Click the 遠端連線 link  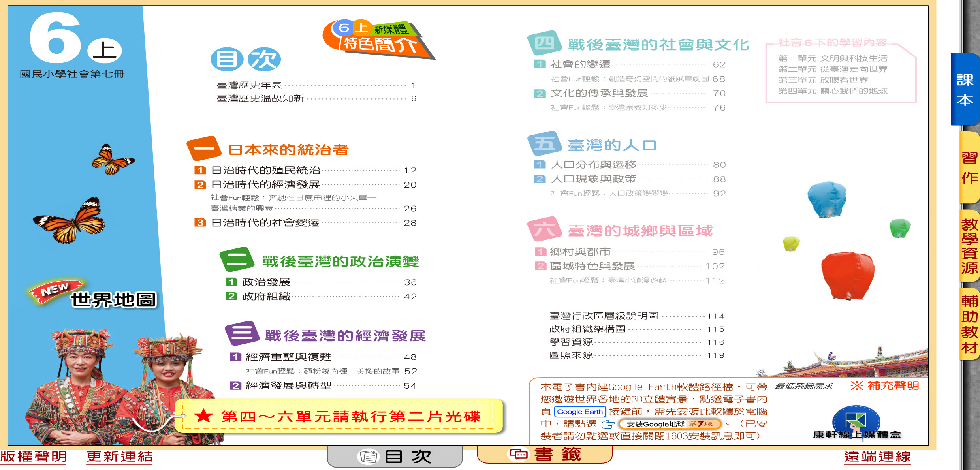877,457
